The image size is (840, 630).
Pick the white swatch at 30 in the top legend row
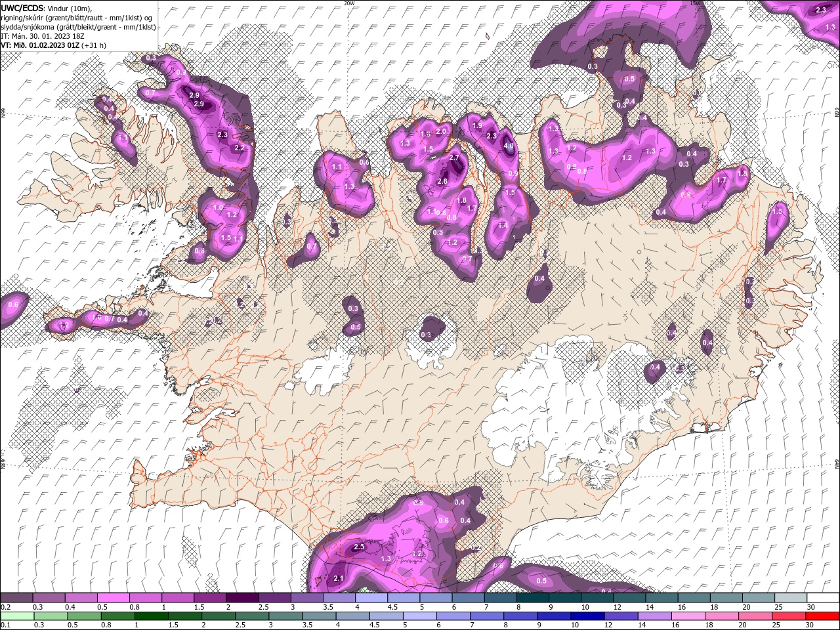[x=823, y=598]
